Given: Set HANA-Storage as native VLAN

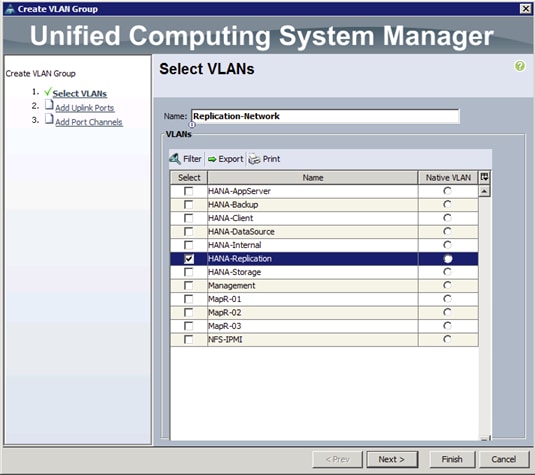Looking at the screenshot, I should pyautogui.click(x=447, y=272).
